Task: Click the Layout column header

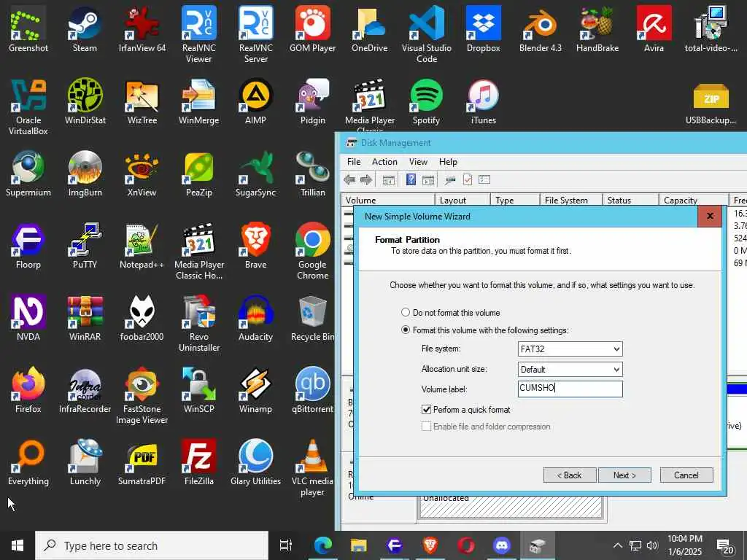Action: [462, 200]
